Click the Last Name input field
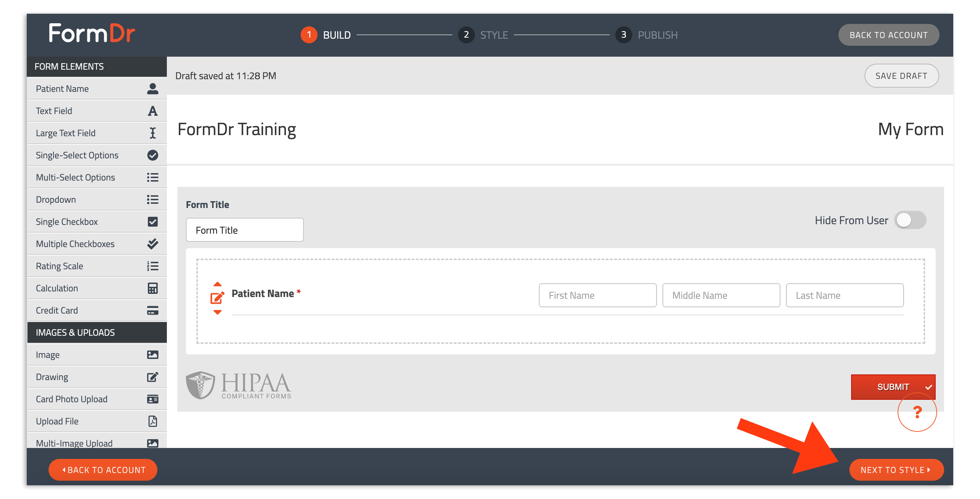This screenshot has width=980, height=499. 844,296
